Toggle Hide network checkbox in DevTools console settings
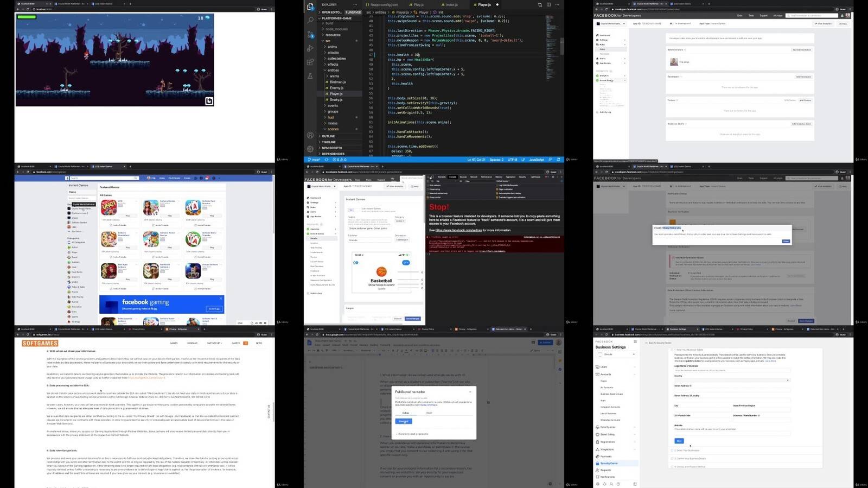This screenshot has width=868, height=488. pyautogui.click(x=427, y=185)
